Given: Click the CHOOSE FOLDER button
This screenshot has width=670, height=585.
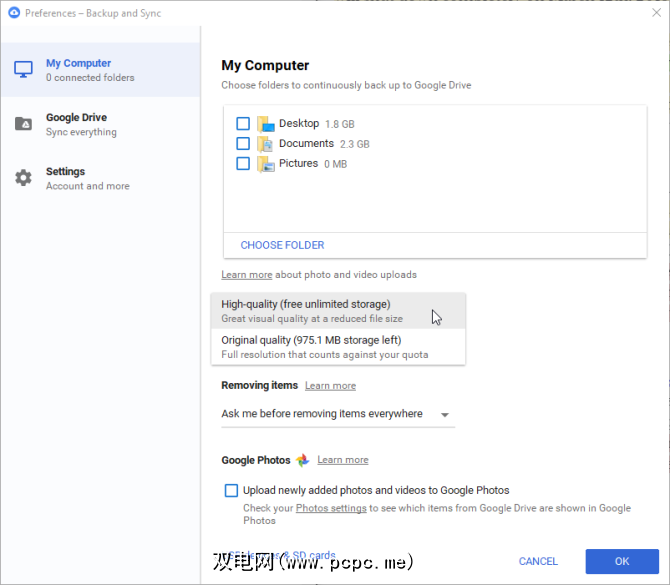Looking at the screenshot, I should click(x=282, y=245).
